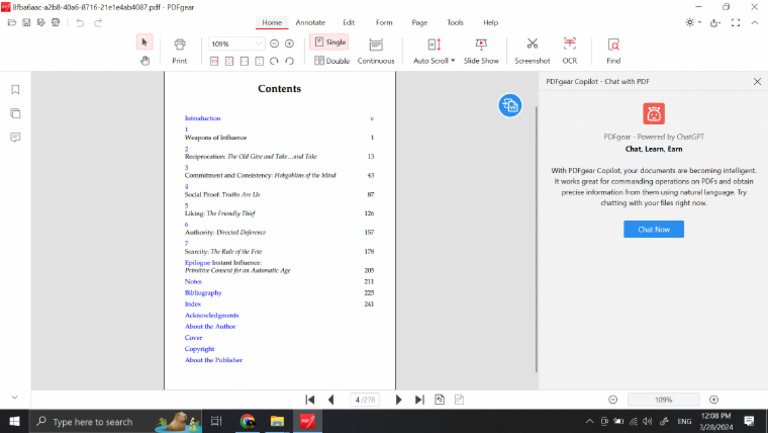Image resolution: width=768 pixels, height=433 pixels.
Task: Click the floating blue convert button
Action: coord(510,105)
